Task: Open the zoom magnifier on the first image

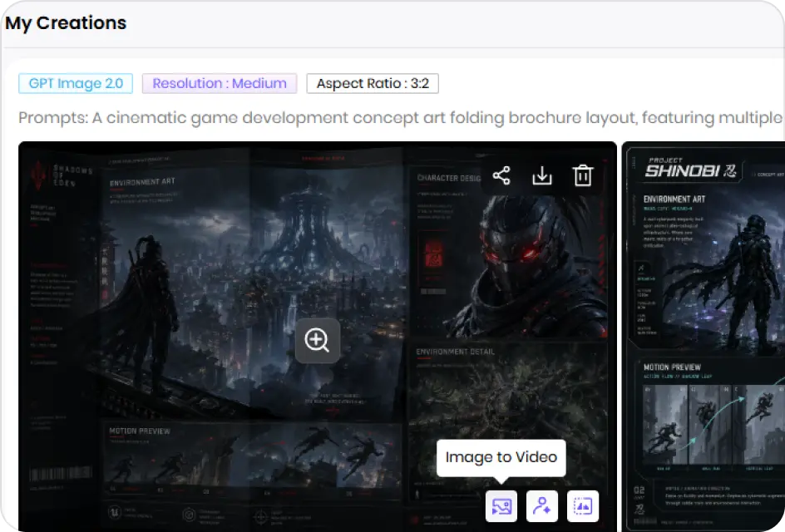Action: (318, 340)
